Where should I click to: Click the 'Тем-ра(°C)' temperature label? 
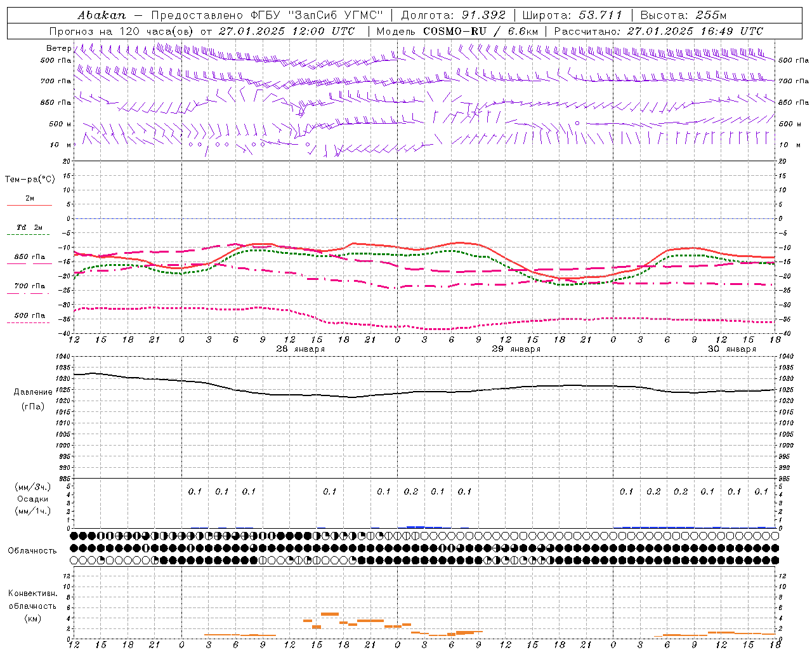30,180
